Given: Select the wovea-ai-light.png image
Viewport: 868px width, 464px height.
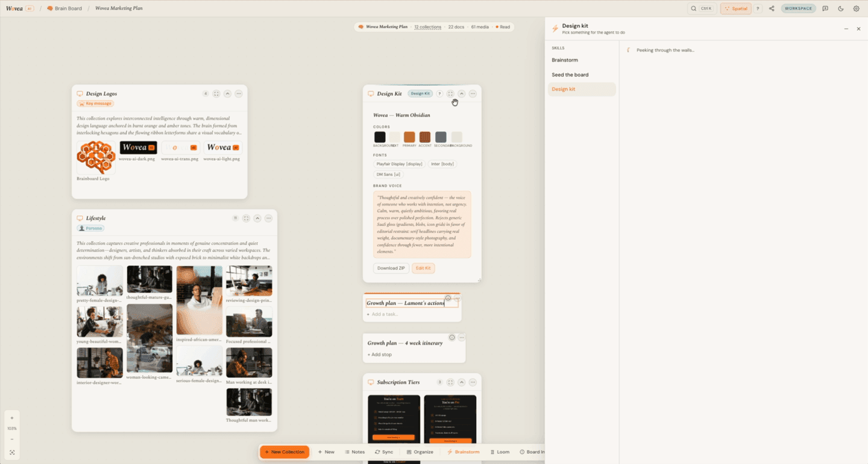Looking at the screenshot, I should point(222,148).
